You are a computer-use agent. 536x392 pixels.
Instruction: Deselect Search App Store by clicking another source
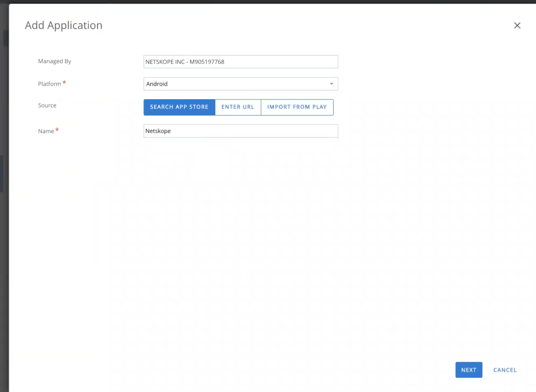(x=238, y=107)
